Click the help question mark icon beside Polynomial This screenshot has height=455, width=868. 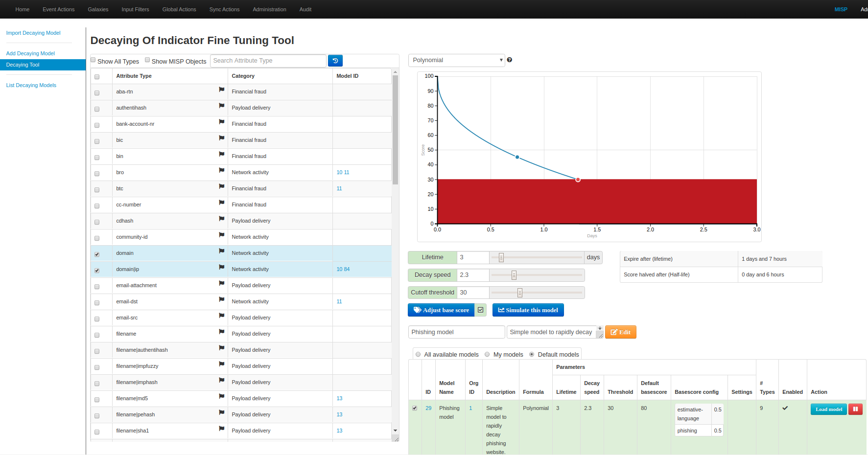click(510, 60)
